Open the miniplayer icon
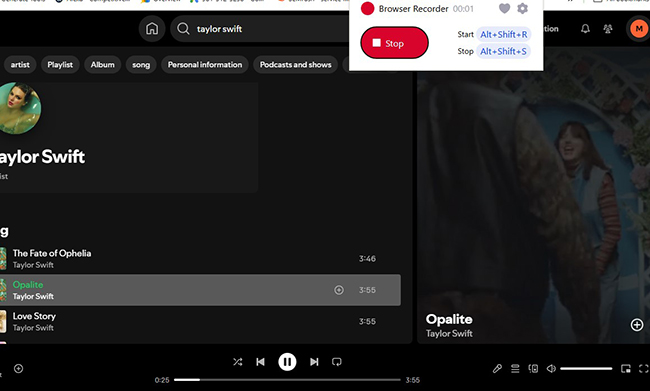The width and height of the screenshot is (650, 391). coord(626,368)
